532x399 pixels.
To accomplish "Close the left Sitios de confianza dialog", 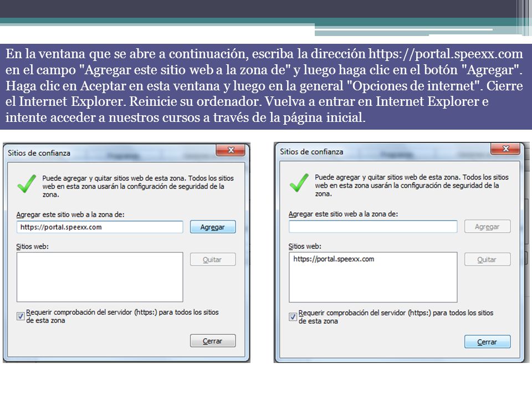I will tap(231, 150).
